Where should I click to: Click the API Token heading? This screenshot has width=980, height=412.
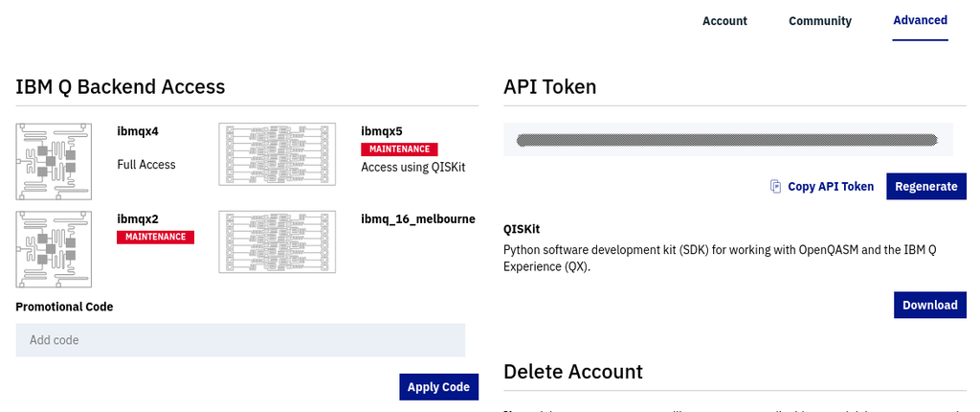click(550, 86)
